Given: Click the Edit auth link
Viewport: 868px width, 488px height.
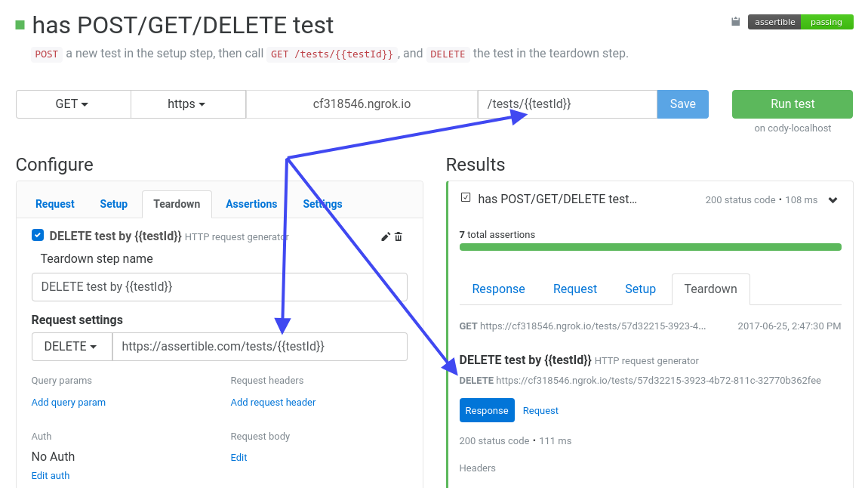Looking at the screenshot, I should pos(51,476).
